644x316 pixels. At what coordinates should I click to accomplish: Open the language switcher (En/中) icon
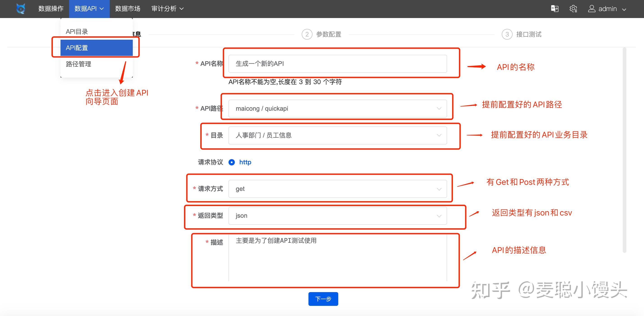[555, 9]
